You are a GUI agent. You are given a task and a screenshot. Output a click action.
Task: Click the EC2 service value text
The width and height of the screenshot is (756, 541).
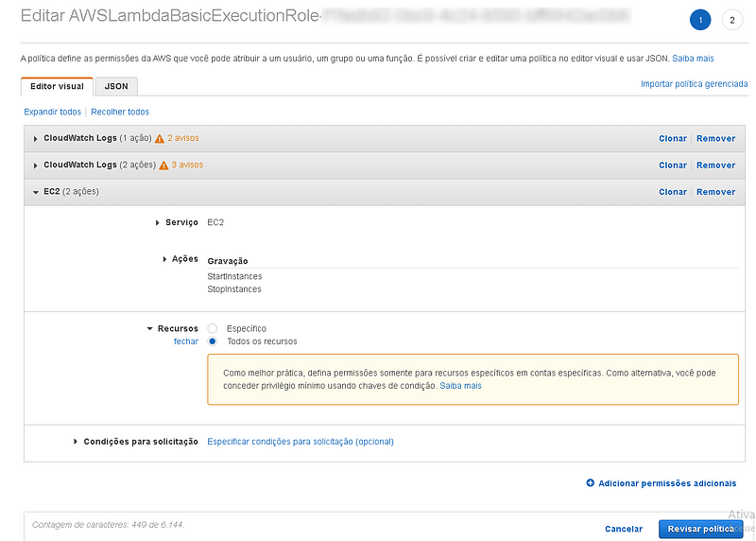click(x=215, y=222)
